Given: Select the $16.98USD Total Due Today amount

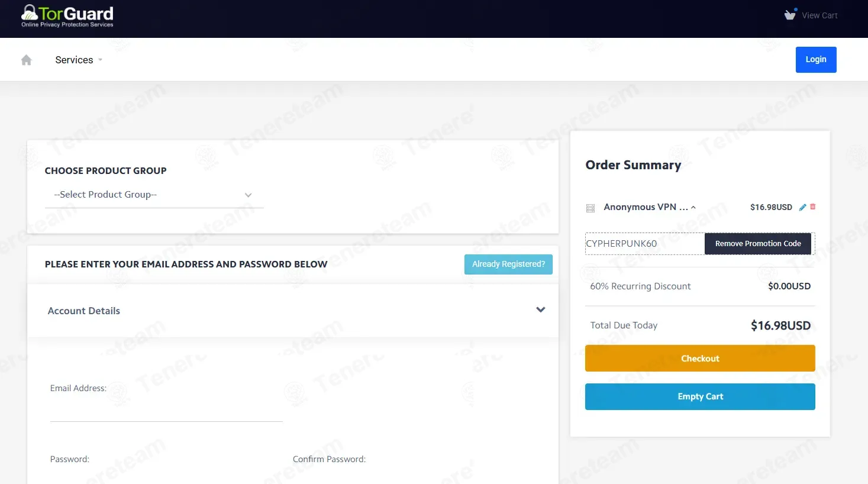Looking at the screenshot, I should [780, 325].
